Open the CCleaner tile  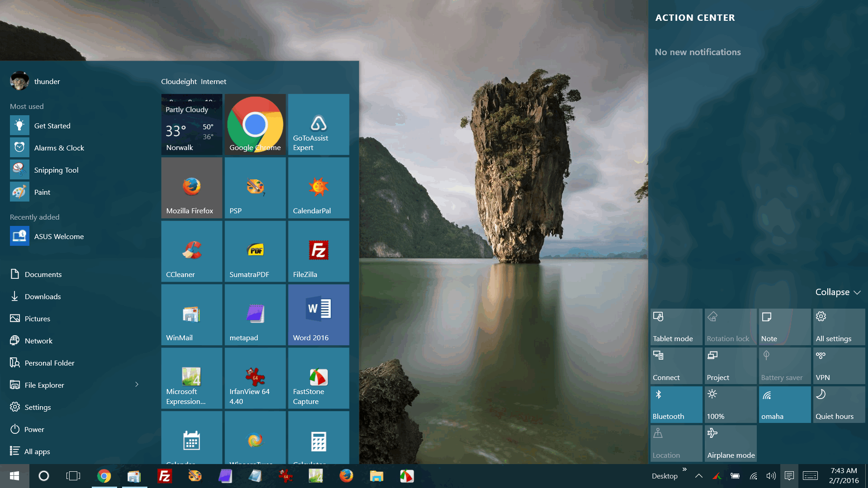(192, 251)
